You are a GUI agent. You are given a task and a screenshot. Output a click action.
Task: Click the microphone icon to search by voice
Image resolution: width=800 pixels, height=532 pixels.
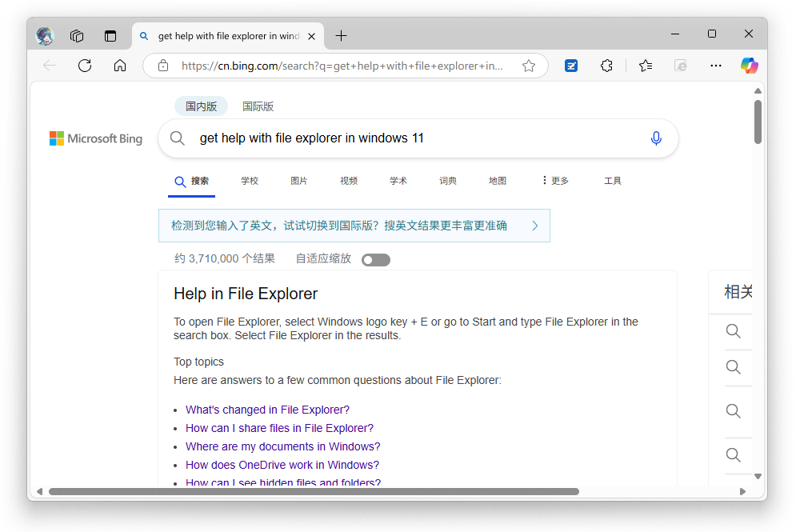[656, 138]
